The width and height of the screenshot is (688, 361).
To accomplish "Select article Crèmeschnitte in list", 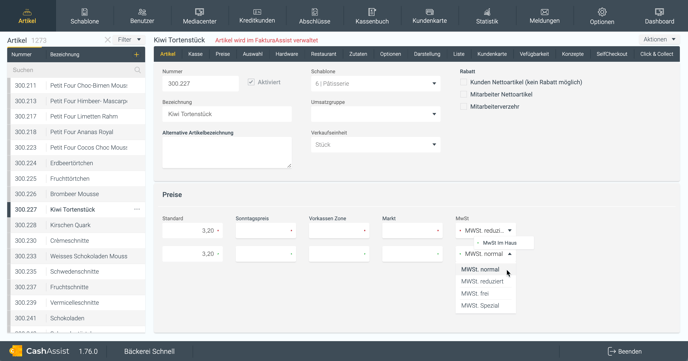I will [x=76, y=240].
